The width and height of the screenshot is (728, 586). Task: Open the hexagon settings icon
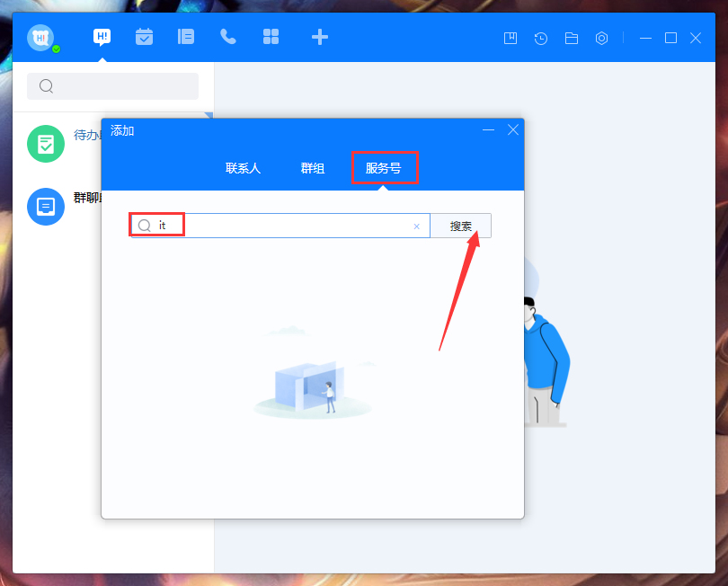click(601, 38)
